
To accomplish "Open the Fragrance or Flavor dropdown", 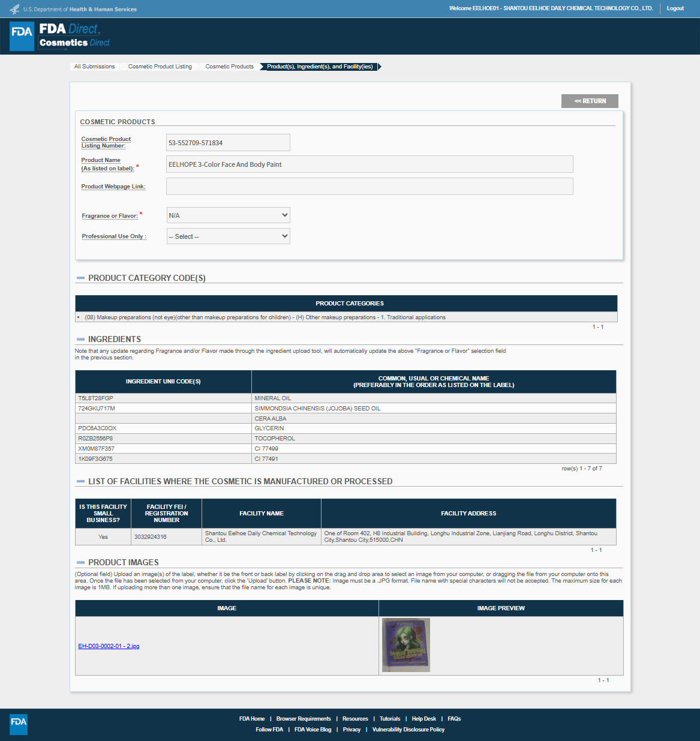I will (x=228, y=215).
